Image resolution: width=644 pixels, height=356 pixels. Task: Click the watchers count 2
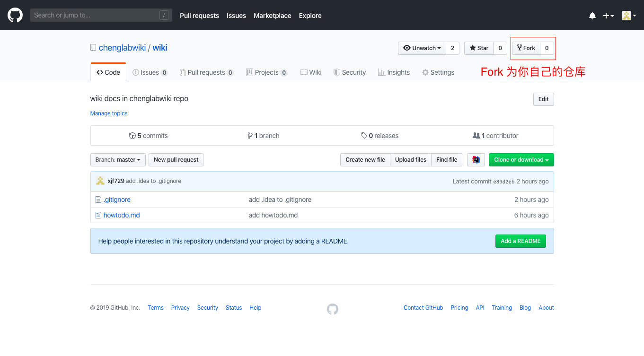click(452, 48)
